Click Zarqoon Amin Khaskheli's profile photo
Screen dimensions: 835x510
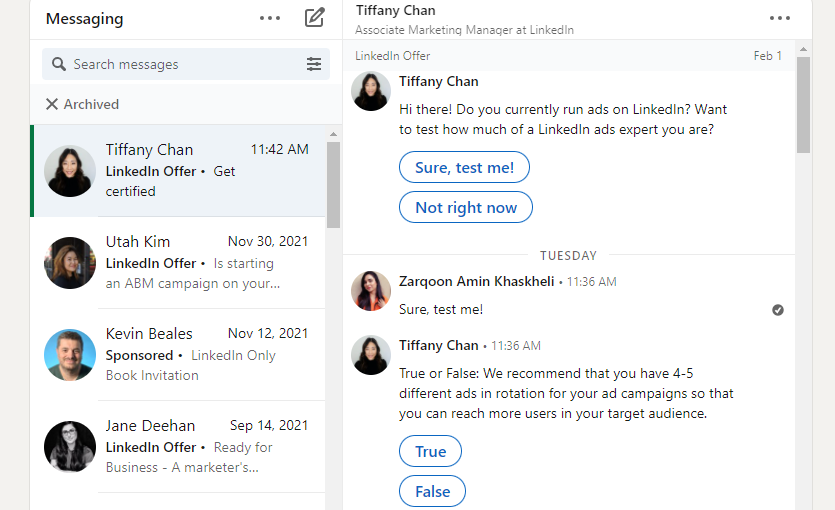[x=371, y=291]
